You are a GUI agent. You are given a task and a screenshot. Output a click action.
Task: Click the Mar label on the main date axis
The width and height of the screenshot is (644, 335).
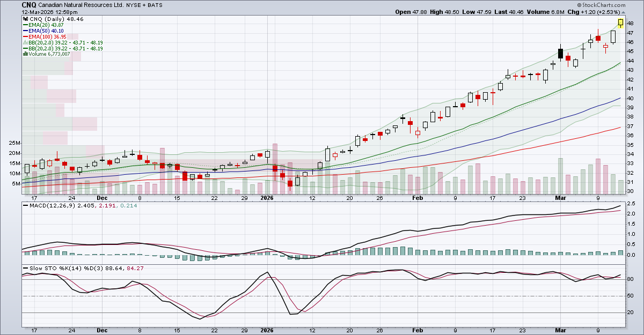[x=559, y=198]
